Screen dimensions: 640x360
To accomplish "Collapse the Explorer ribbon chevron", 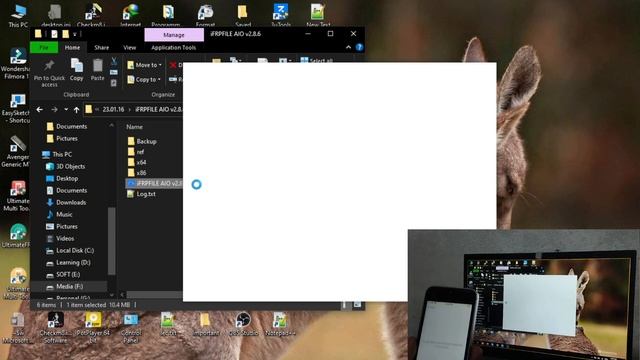I will 348,47.
